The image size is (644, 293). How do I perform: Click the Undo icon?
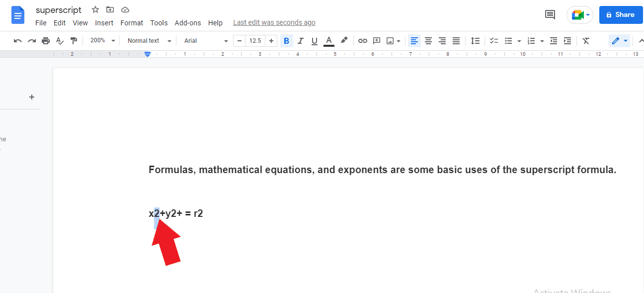[18, 41]
